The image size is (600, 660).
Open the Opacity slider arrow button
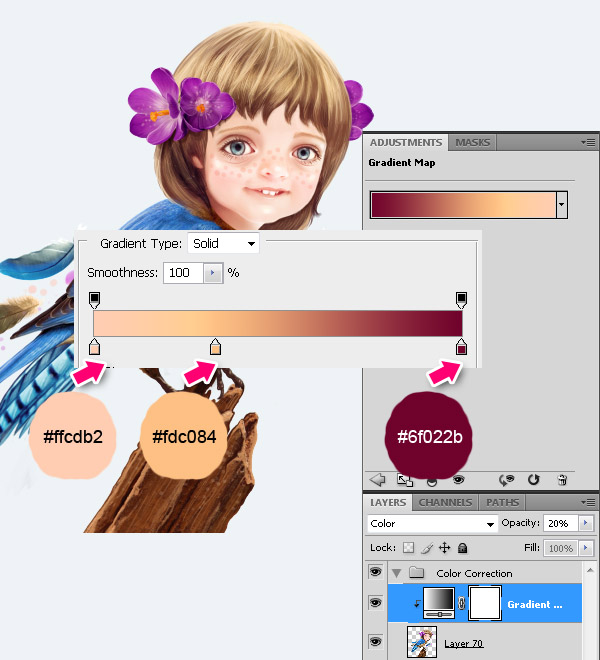click(585, 523)
